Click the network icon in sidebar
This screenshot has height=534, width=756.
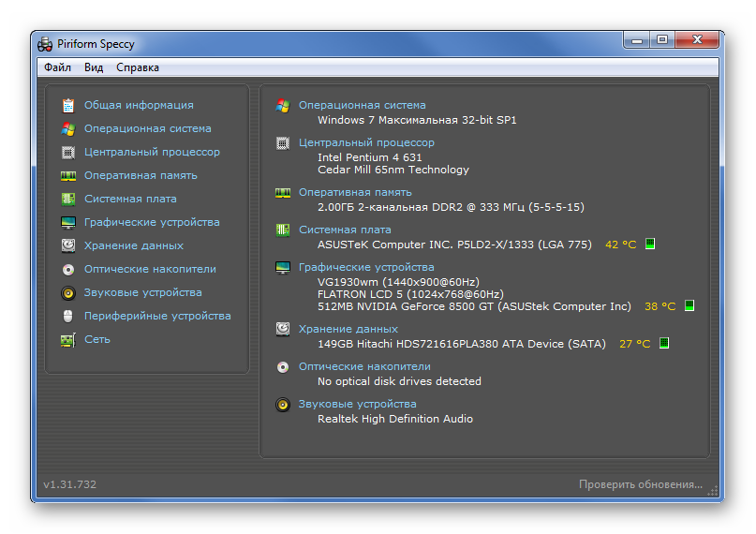[x=68, y=339]
